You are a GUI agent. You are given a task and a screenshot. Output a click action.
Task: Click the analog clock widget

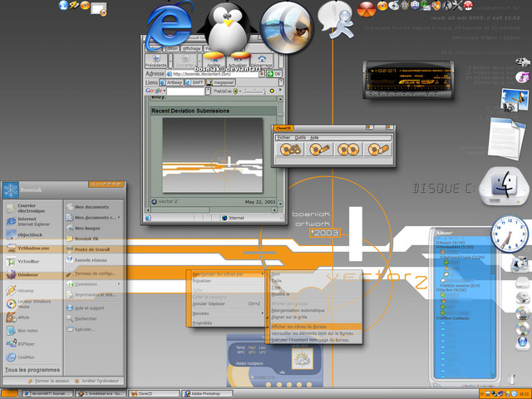tap(510, 234)
